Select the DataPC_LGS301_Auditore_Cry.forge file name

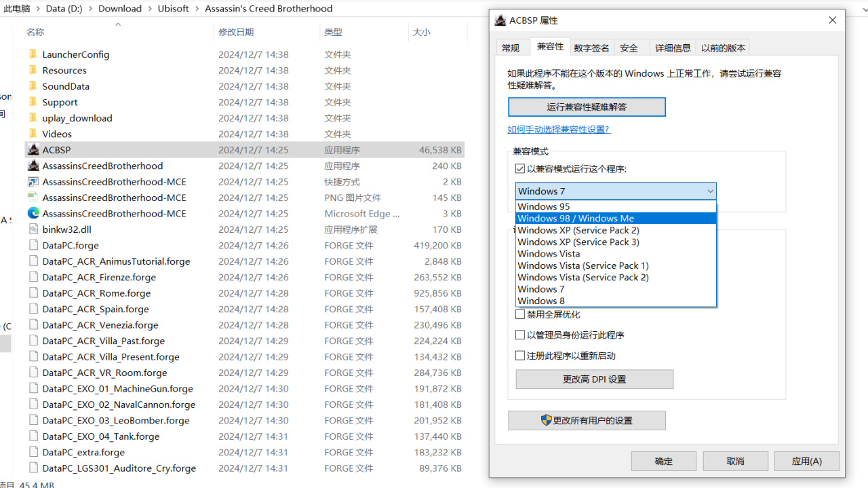(119, 468)
